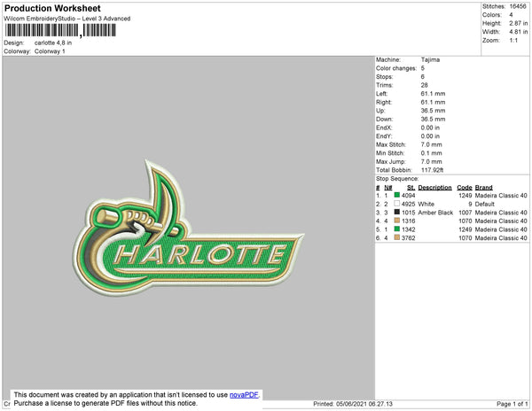Select the Min Stitch value '0.1 mm'
532x411 pixels.
432,153
